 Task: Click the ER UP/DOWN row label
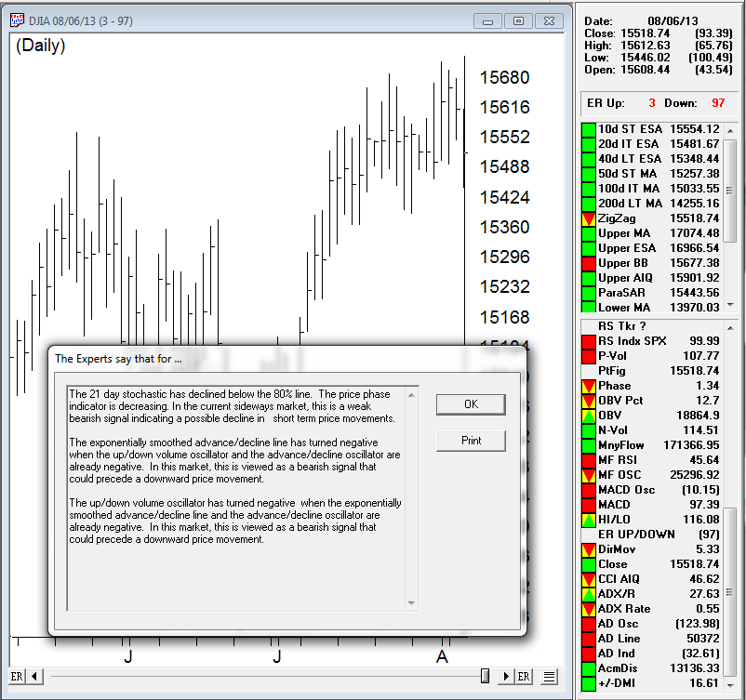[636, 535]
